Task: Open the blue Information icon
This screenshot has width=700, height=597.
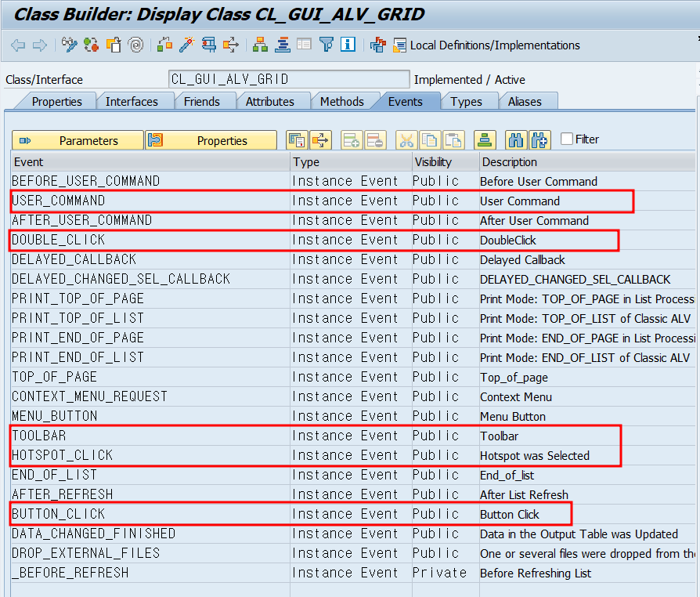Action: coord(348,45)
